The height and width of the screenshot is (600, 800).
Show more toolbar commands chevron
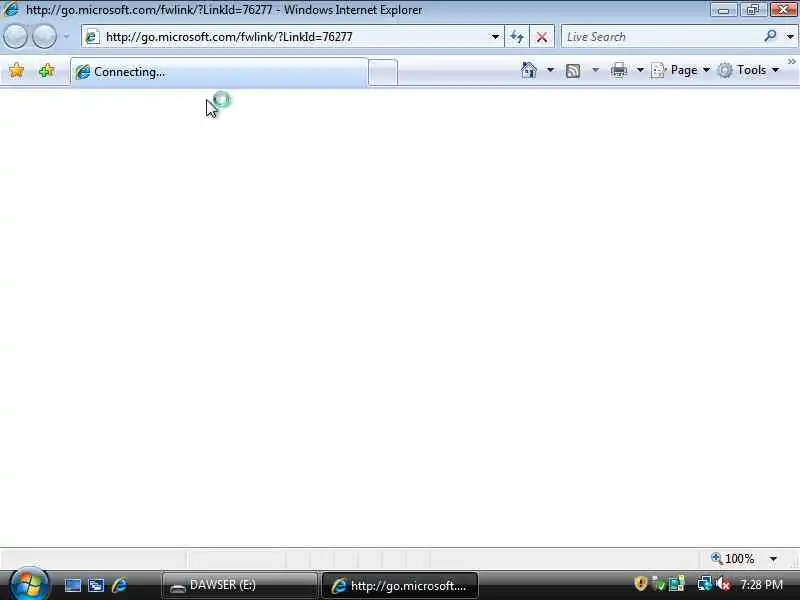(x=791, y=62)
